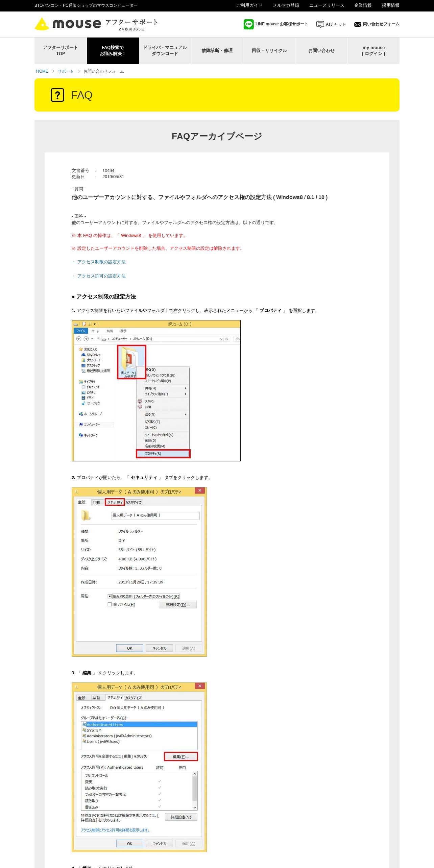This screenshot has height=868, width=434.
Task: Open the メルマガ登録 link
Action: tap(286, 5)
